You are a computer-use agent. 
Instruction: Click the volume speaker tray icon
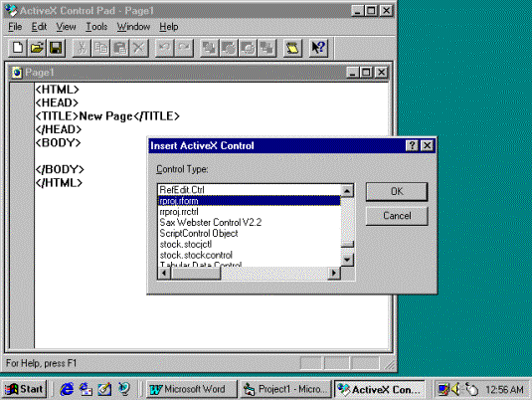(455, 389)
